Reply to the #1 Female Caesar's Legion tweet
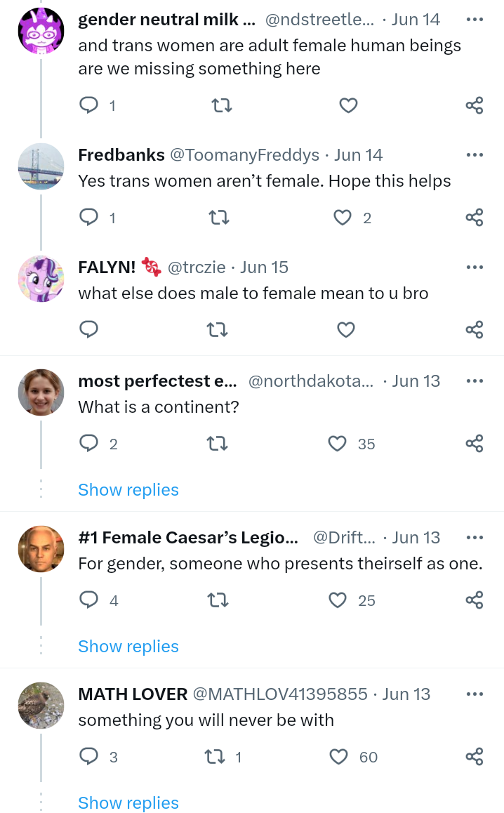This screenshot has height=813, width=504. click(x=88, y=600)
